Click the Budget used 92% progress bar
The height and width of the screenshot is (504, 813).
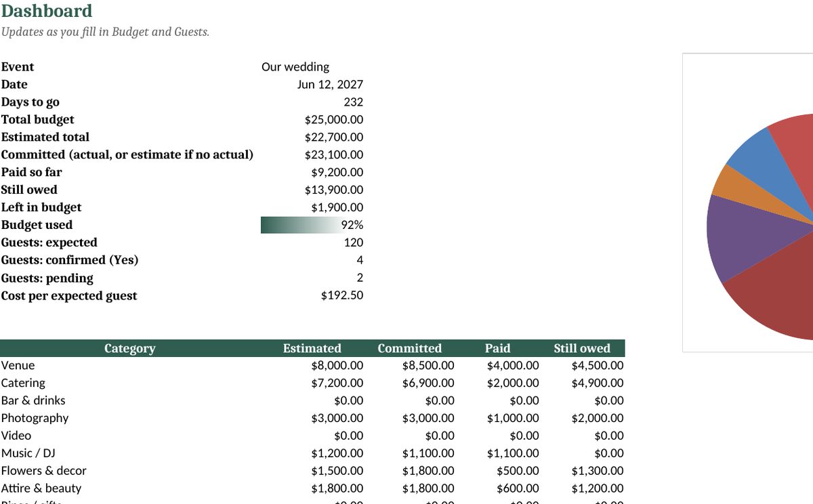(x=312, y=225)
